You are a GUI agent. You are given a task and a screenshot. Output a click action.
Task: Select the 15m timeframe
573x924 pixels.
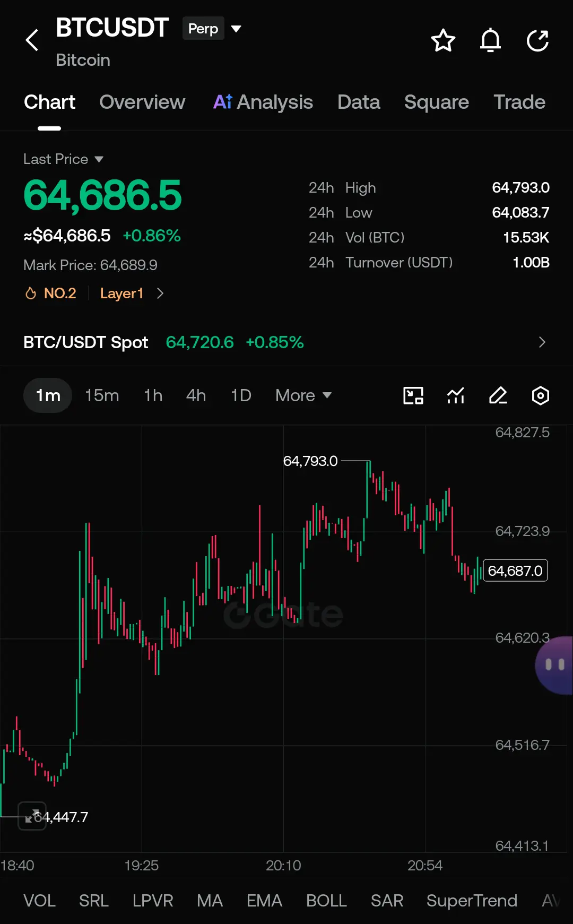click(102, 395)
